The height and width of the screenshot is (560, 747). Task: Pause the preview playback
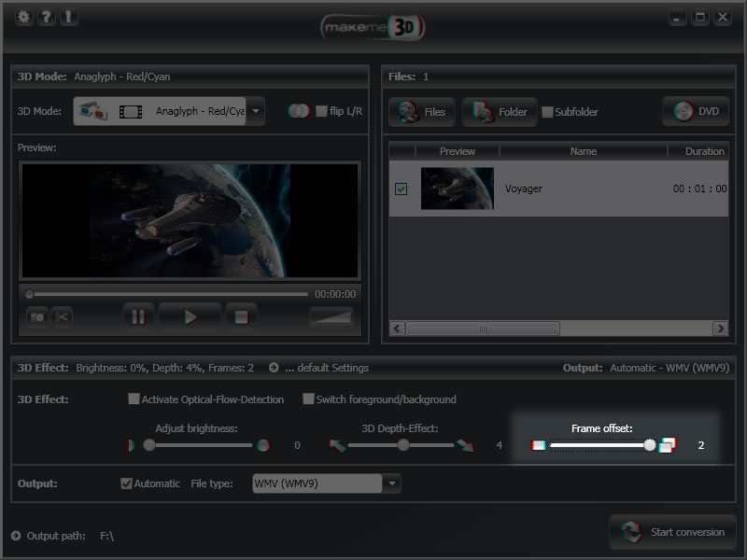(x=138, y=317)
